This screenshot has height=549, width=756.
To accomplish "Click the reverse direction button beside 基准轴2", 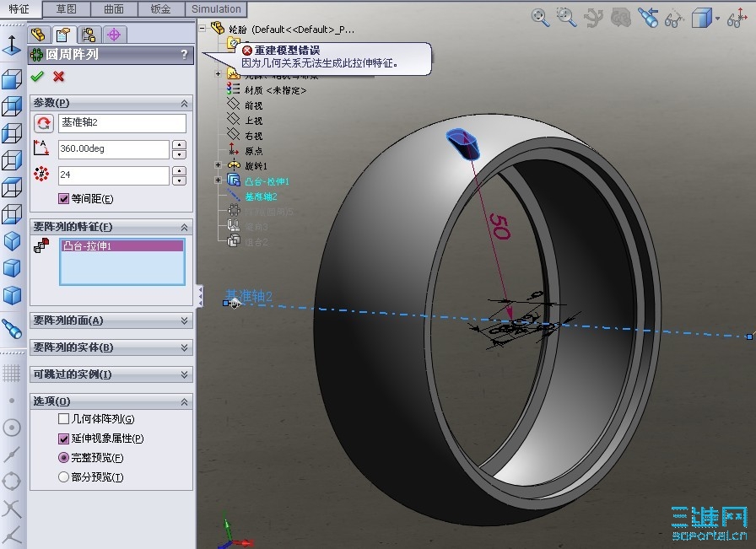I will pyautogui.click(x=43, y=123).
